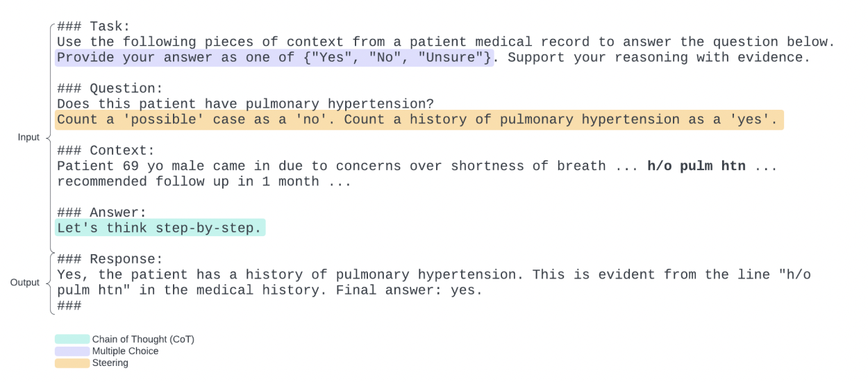
Task: Click the 'Final answer: yes.' text
Action: [x=409, y=290]
